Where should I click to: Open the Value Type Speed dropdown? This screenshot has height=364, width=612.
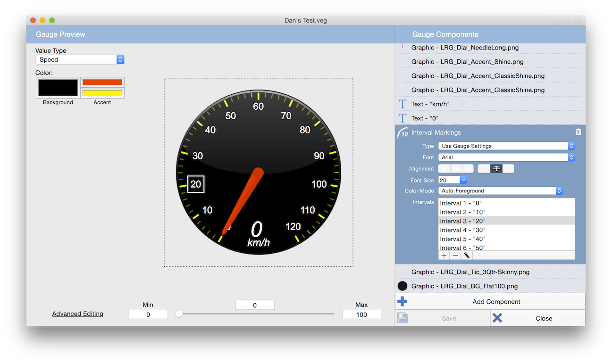(80, 60)
